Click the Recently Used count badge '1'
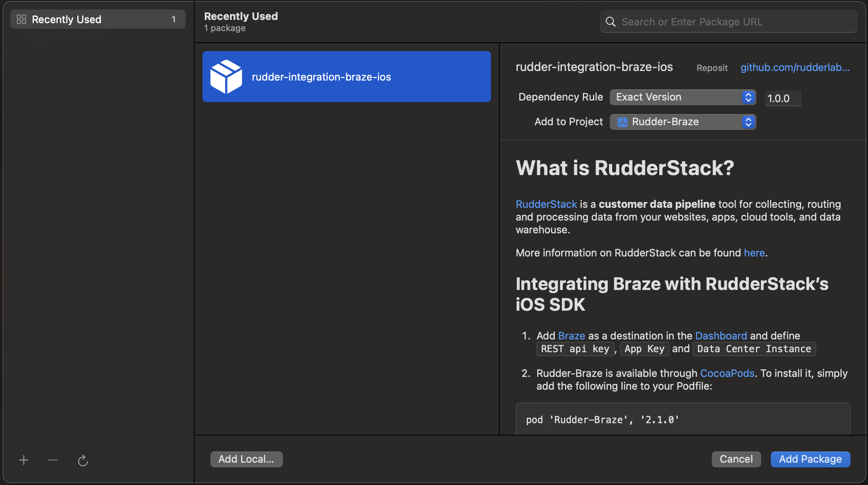The width and height of the screenshot is (868, 485). (173, 19)
